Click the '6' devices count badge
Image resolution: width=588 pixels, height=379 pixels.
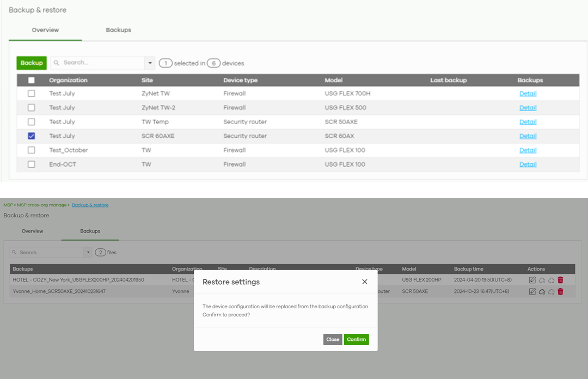214,63
